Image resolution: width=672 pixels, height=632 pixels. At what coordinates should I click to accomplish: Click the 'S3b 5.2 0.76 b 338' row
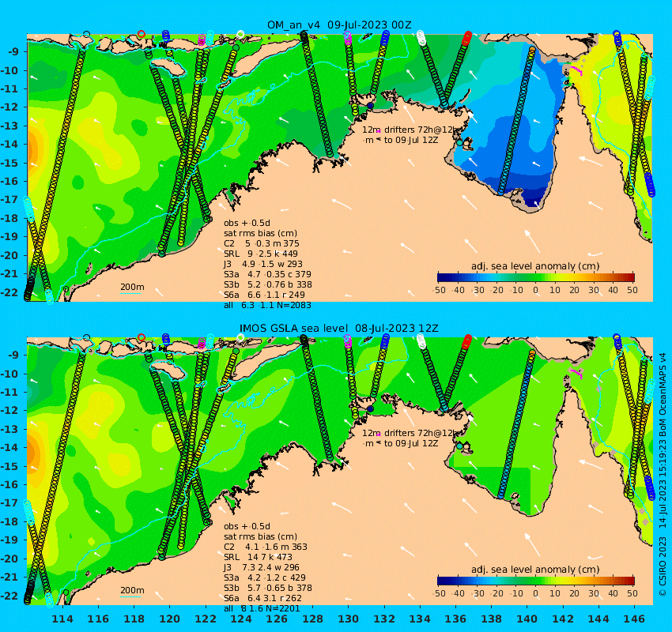268,284
